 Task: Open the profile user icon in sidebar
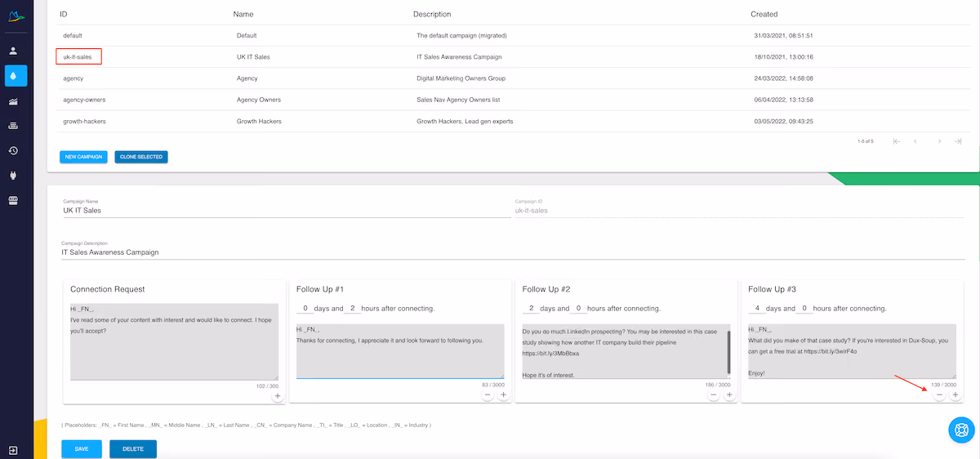click(x=14, y=51)
